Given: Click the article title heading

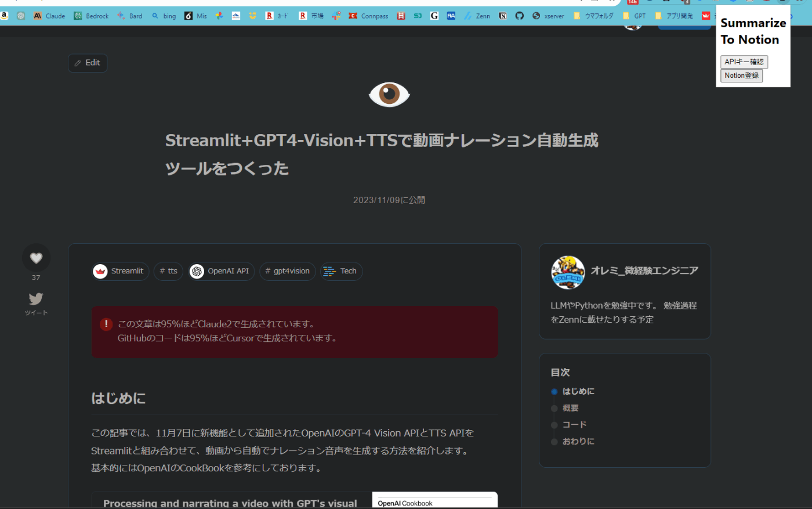Looking at the screenshot, I should point(382,154).
